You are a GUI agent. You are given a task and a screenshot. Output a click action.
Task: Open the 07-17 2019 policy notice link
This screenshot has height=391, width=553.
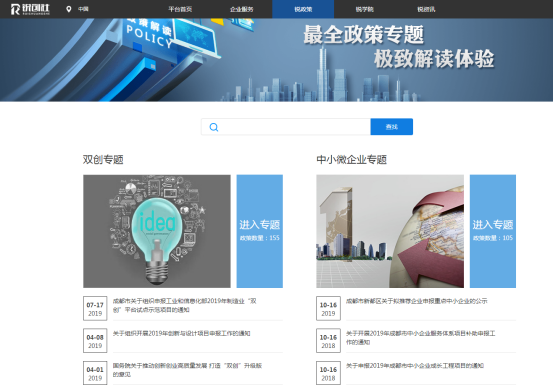point(184,305)
